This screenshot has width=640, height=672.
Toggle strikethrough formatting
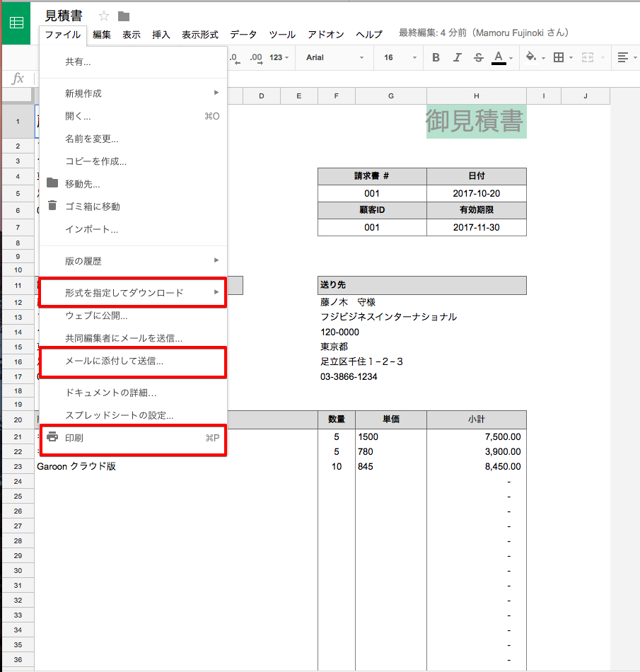click(478, 57)
